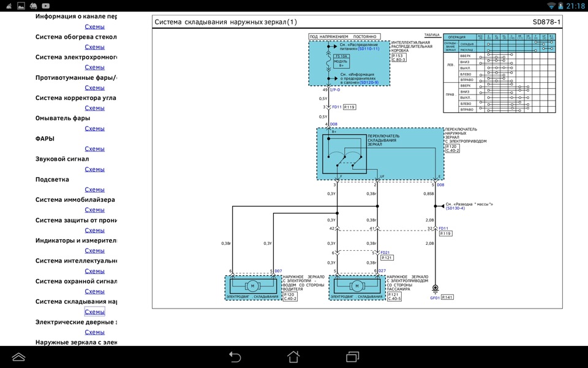
Task: Tap the F5 10A fuse module box
Action: 341,61
